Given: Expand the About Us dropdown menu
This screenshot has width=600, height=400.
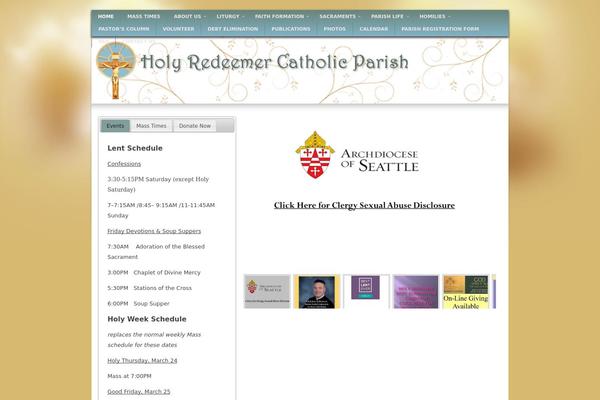Looking at the screenshot, I should click(189, 16).
